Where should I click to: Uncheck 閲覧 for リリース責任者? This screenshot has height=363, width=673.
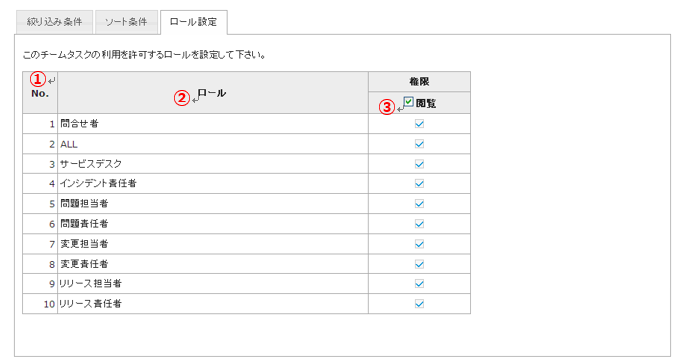point(419,304)
